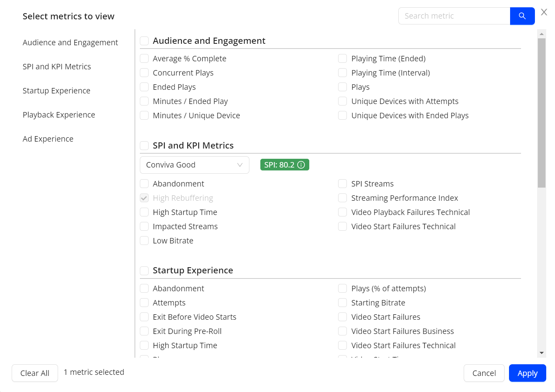
Task: Click the magnifying glass search button
Action: coord(522,16)
